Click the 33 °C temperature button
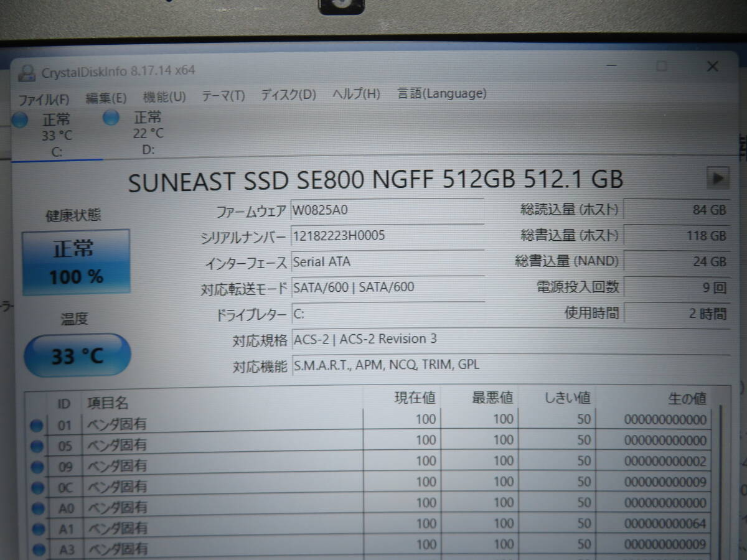 click(x=77, y=356)
